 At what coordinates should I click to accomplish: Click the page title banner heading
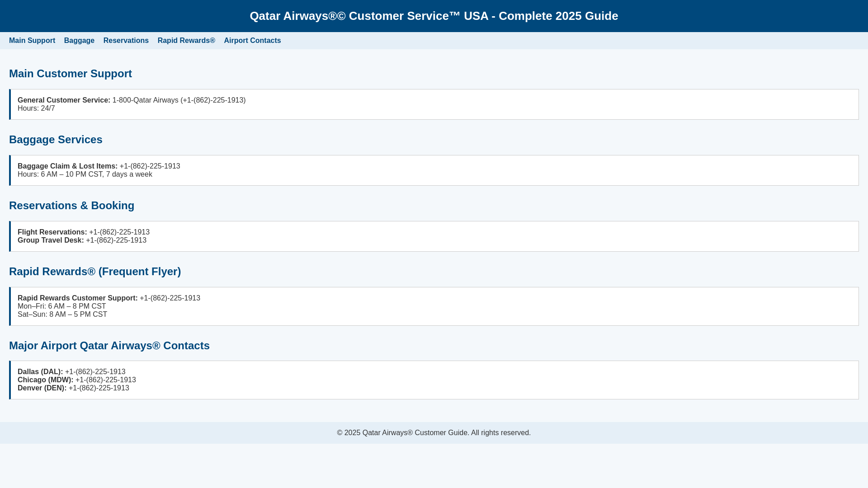(434, 16)
